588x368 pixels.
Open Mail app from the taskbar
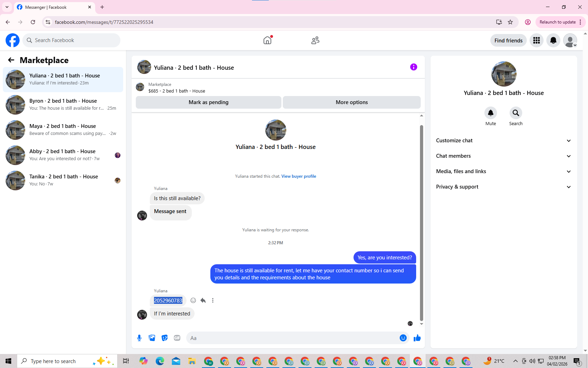[176, 361]
